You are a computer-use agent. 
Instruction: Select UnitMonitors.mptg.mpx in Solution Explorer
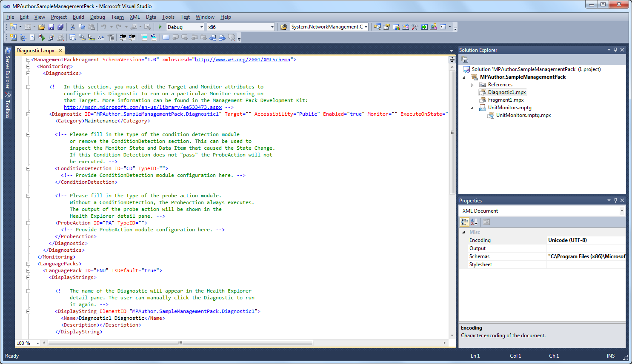pos(523,115)
